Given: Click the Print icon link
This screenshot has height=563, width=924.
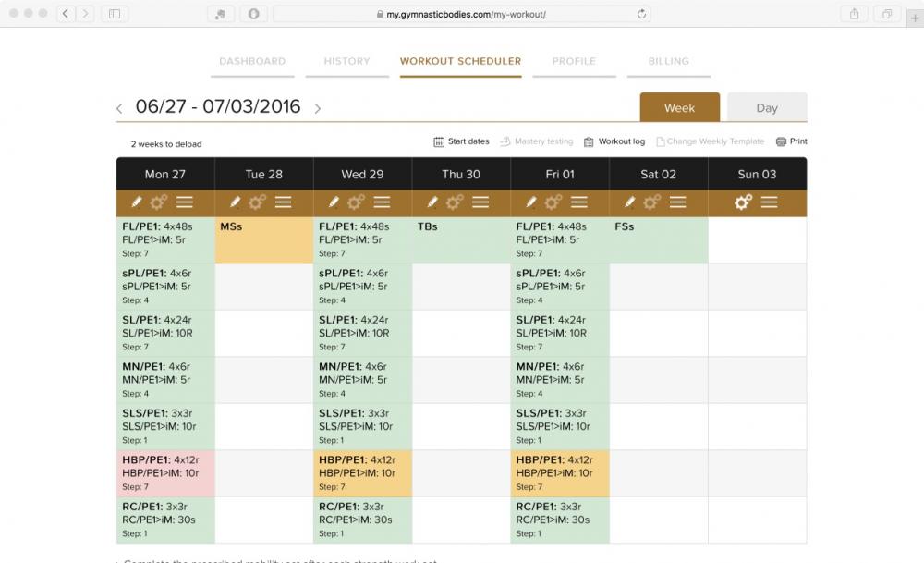Looking at the screenshot, I should point(792,141).
